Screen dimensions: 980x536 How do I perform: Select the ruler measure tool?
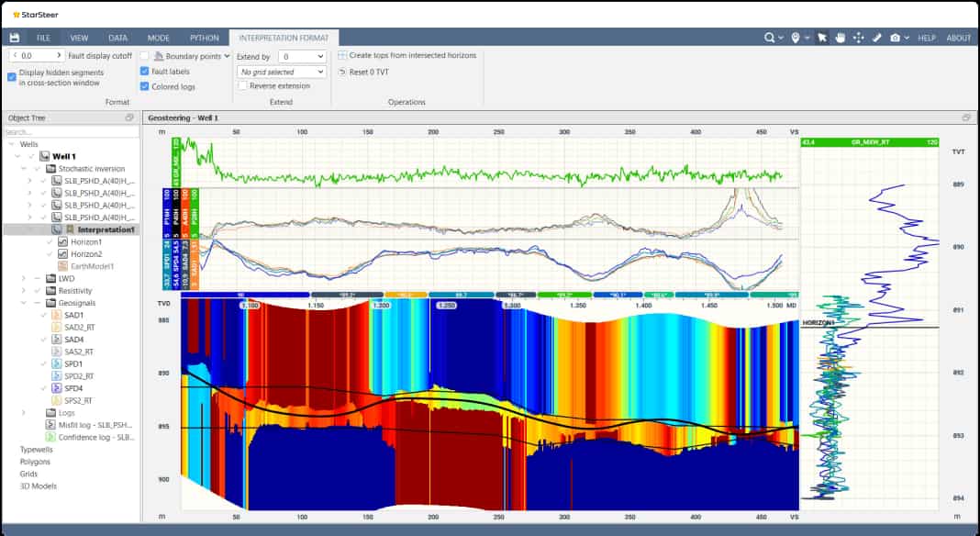[877, 38]
